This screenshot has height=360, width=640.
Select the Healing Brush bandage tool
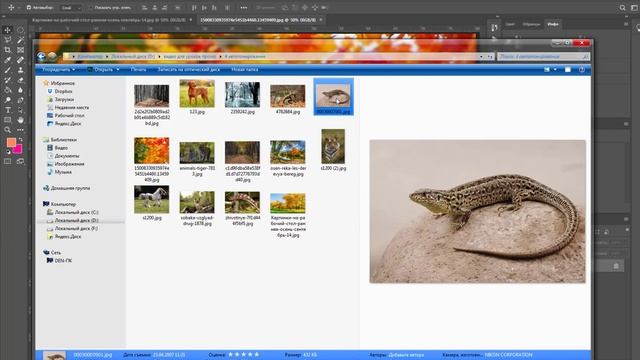point(20,60)
